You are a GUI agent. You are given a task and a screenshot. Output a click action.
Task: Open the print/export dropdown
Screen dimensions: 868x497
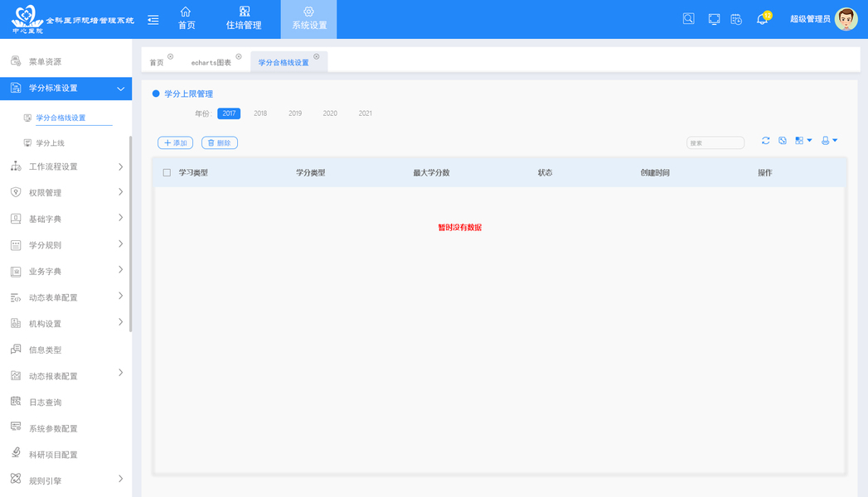(x=829, y=141)
